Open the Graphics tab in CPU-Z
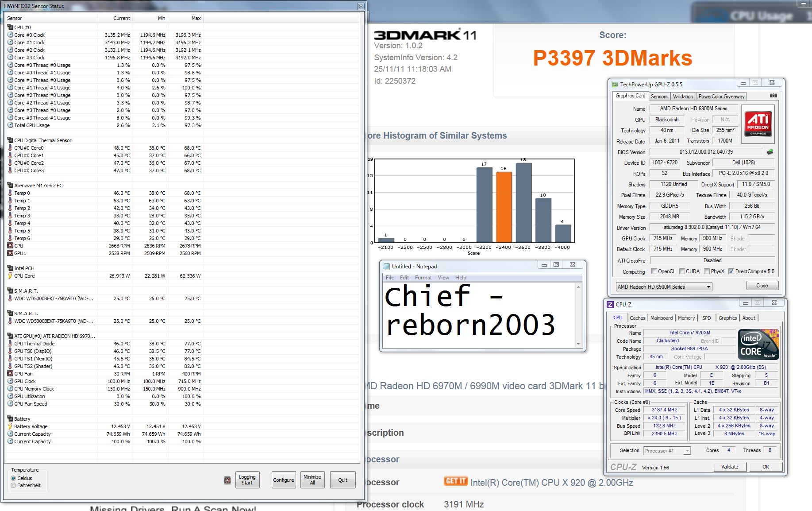 tap(727, 318)
